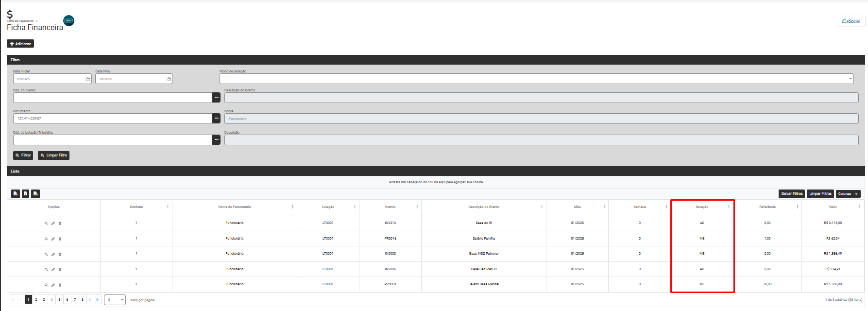Go to page 8 of results

(x=83, y=300)
